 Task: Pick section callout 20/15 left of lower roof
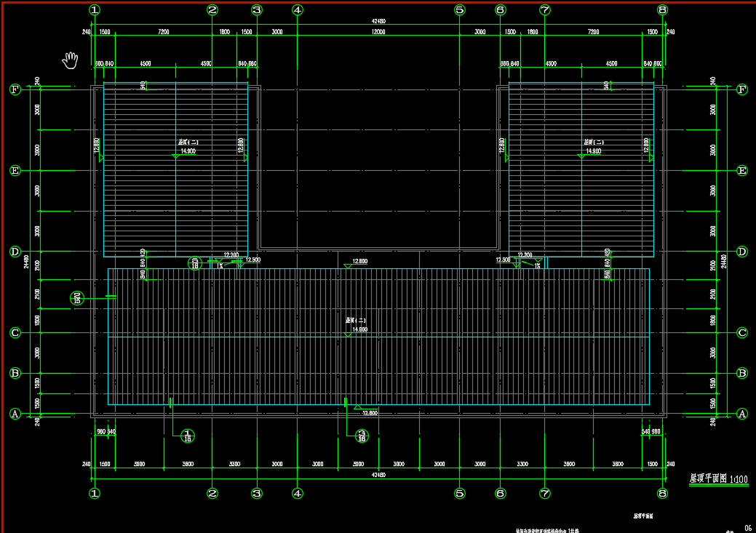coord(78,297)
